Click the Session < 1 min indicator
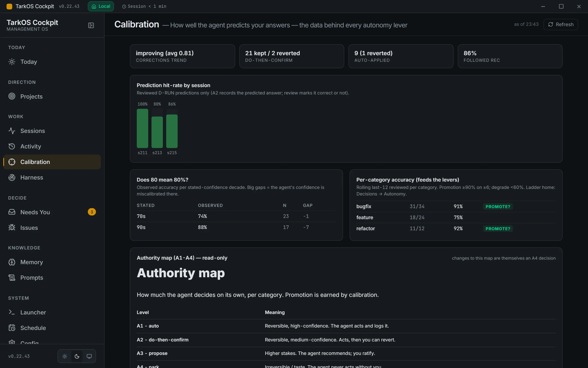Screen dimensions: 588x368 (x=144, y=6)
